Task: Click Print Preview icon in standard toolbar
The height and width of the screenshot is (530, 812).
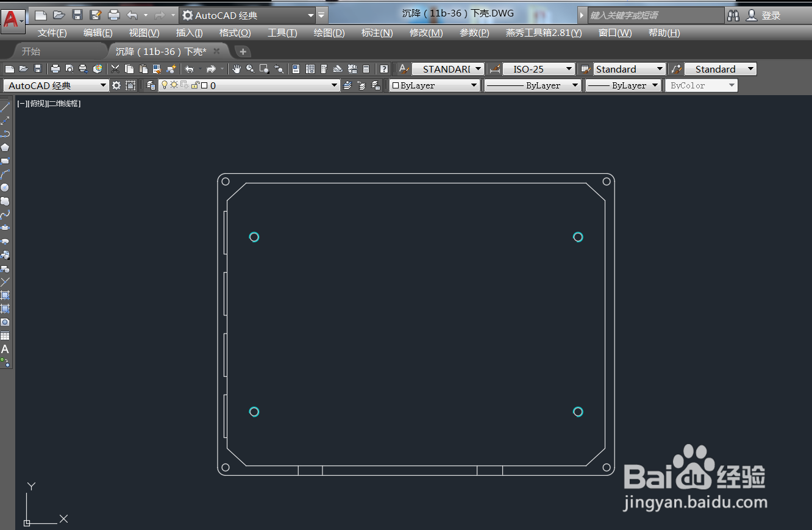Action: click(x=69, y=69)
